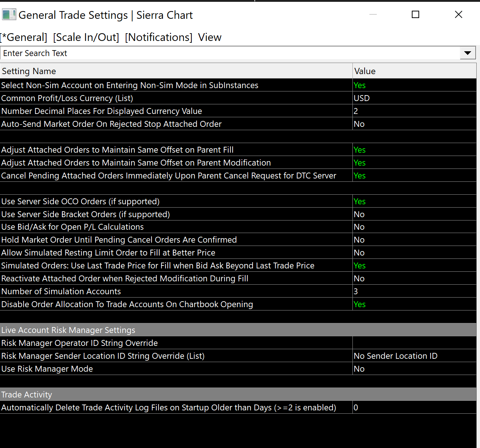480x448 pixels.
Task: Edit Number of Simulation Accounts value
Action: 356,291
